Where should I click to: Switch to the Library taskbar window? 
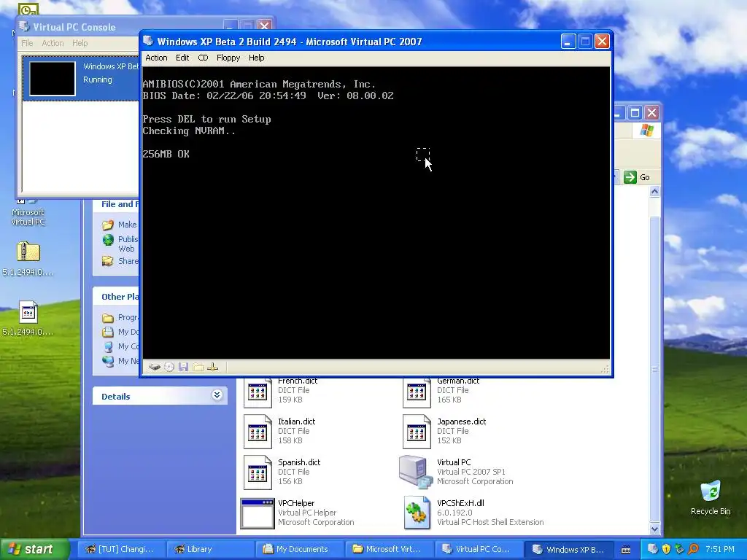coord(209,549)
